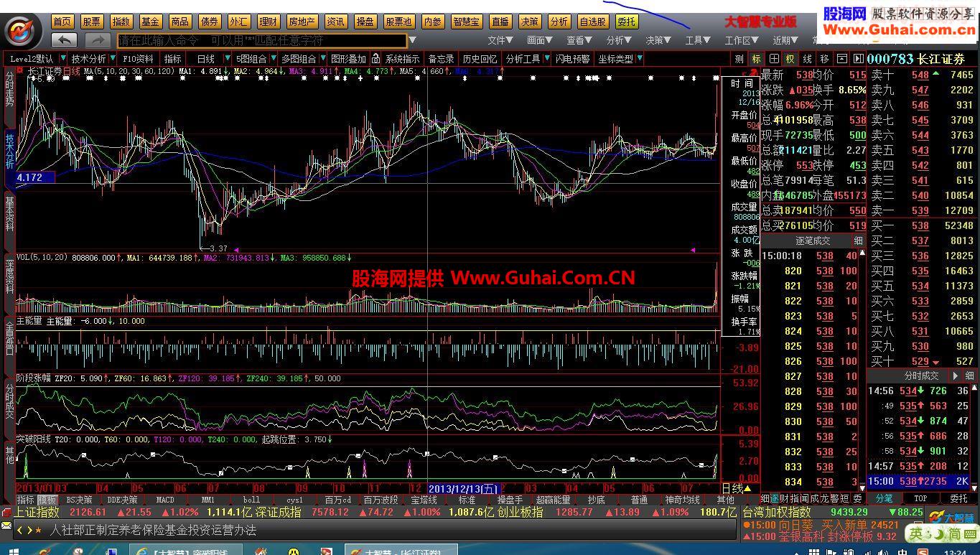Click the 细 detail button next to 逐笔成交
980x555 pixels.
click(858, 241)
